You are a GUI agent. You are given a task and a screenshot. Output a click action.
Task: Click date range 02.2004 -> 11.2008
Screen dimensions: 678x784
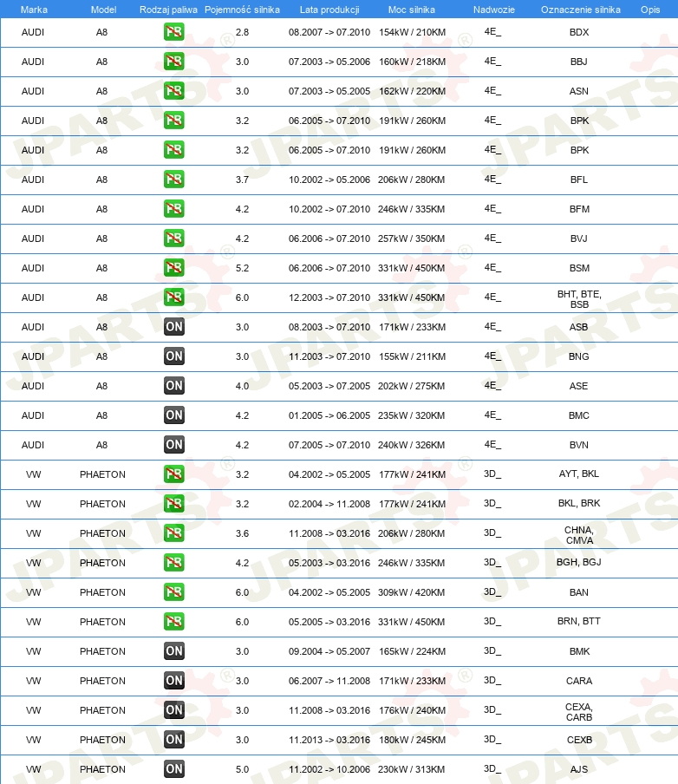point(329,504)
